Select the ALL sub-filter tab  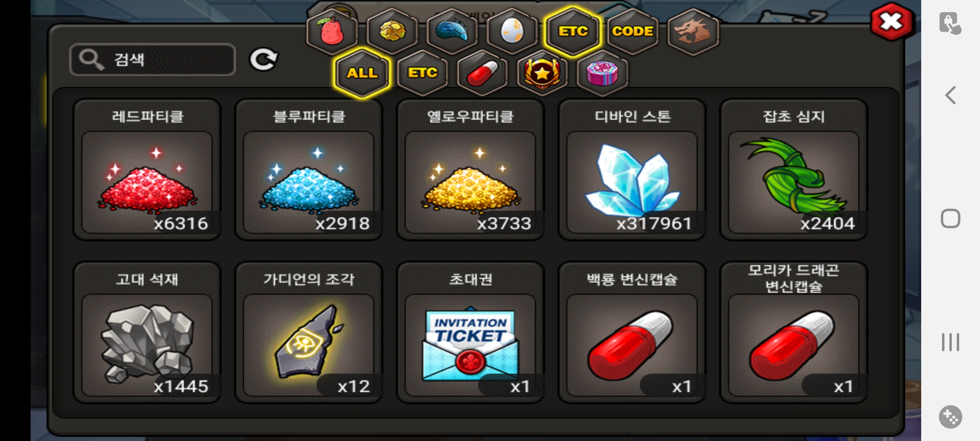coord(362,73)
